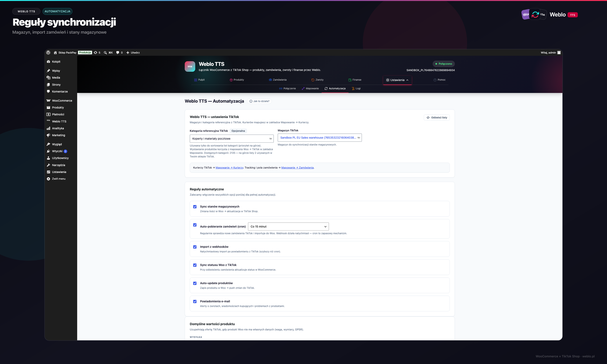Viewport: 607px width, 364px height.
Task: Click the home icon beside Sklep PackPay
Action: coord(55,52)
